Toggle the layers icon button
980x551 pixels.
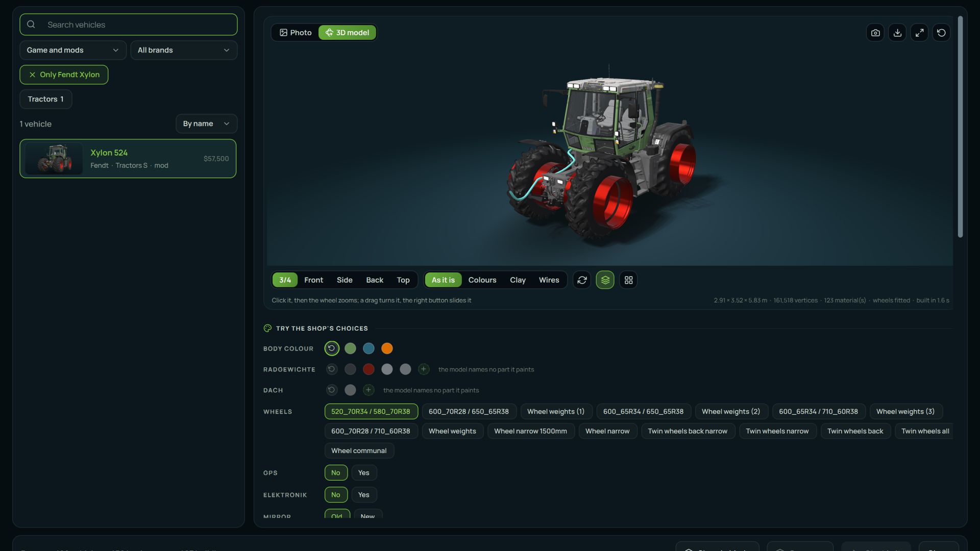[x=605, y=280]
